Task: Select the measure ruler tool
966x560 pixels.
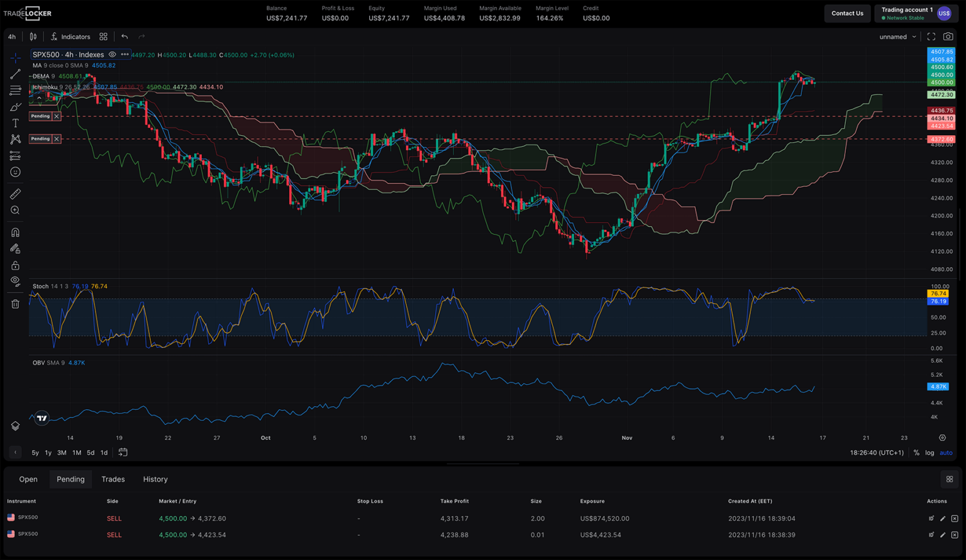Action: 15,193
